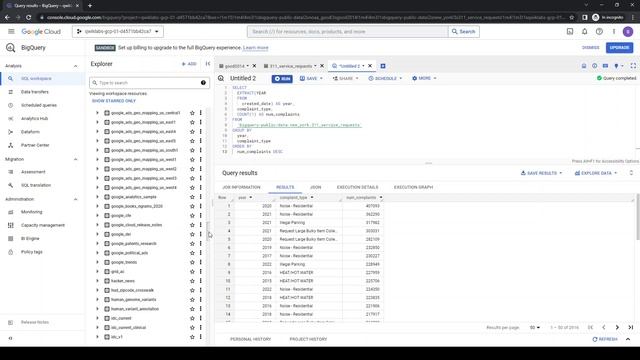Screen dimensions: 640x360
Task: Open Partner Center in the sidebar
Action: pyautogui.click(x=35, y=145)
